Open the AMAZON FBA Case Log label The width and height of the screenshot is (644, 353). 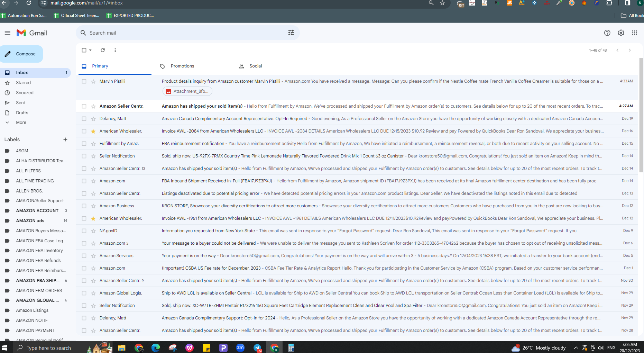pyautogui.click(x=39, y=241)
